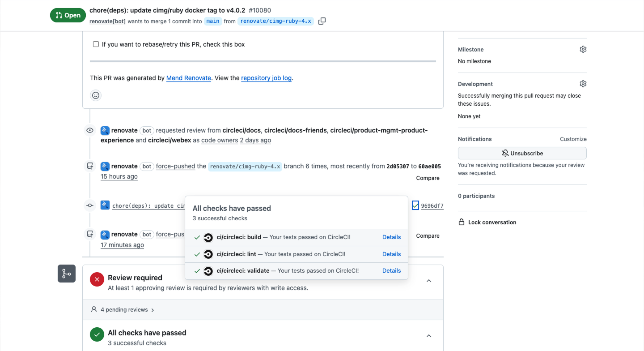Collapse the All checks have passed section
This screenshot has width=644, height=351.
[x=428, y=335]
